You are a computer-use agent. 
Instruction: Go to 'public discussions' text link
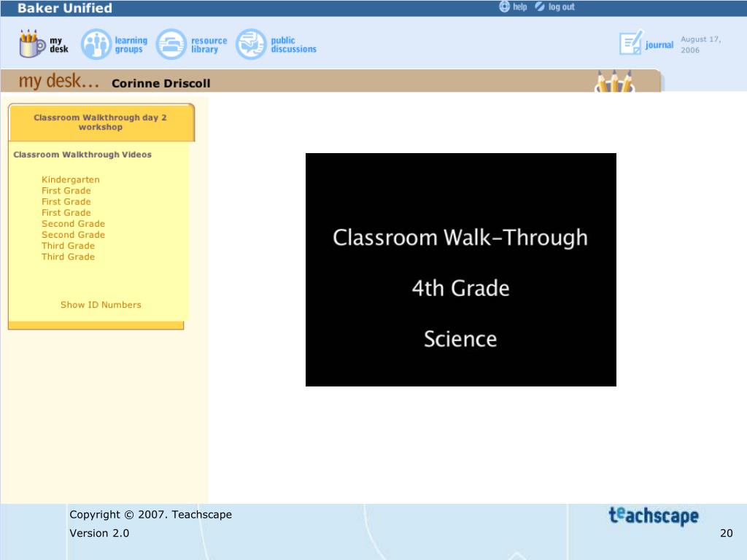[x=293, y=44]
